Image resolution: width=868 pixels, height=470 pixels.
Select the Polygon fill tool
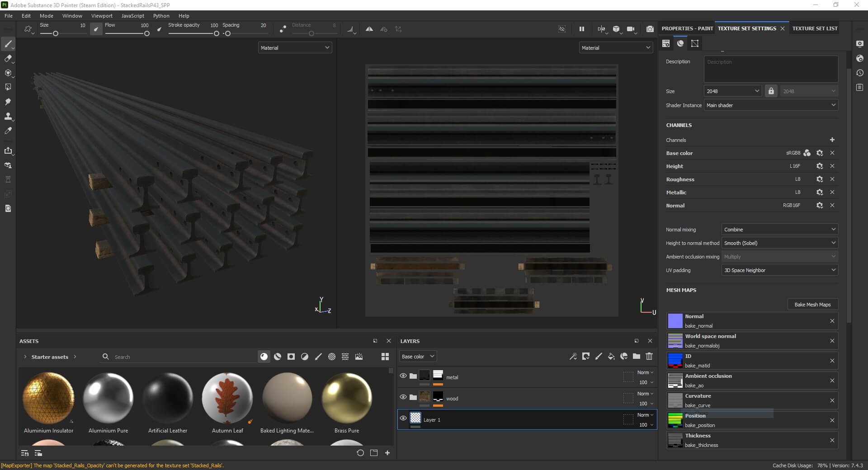8,87
